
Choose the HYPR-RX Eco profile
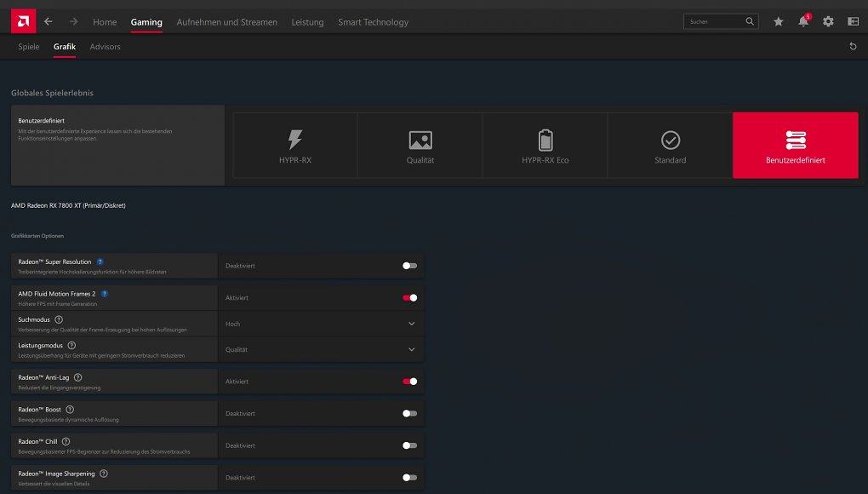545,146
